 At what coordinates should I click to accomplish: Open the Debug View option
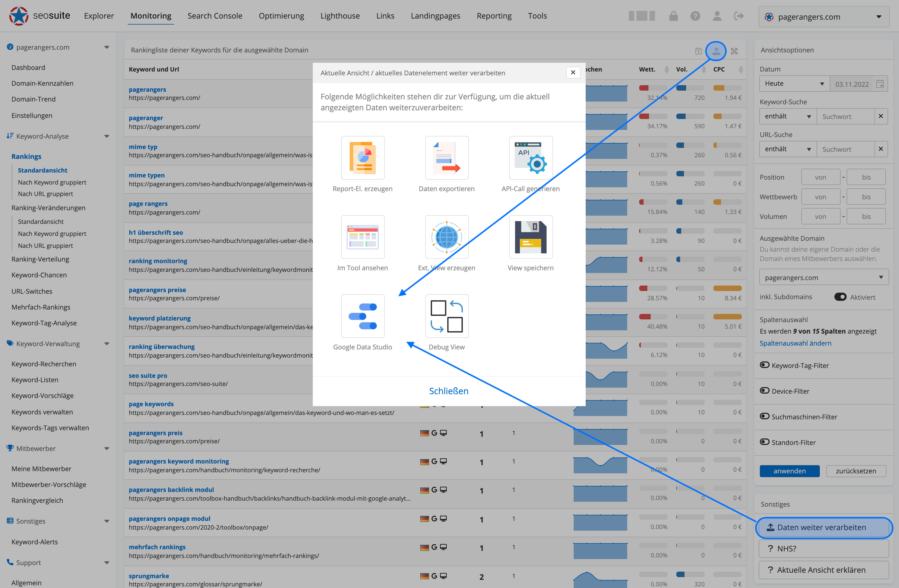pos(447,316)
